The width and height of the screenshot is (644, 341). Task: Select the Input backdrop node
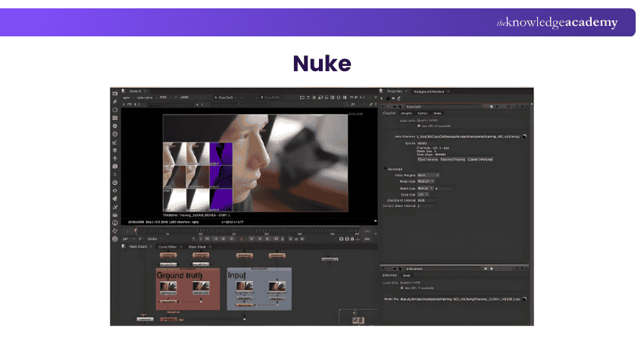pos(259,289)
